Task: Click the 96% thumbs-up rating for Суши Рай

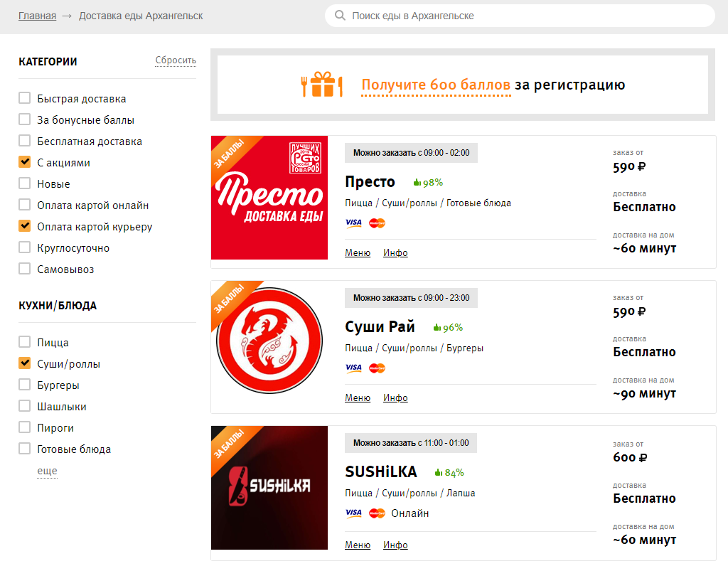Action: tap(448, 328)
